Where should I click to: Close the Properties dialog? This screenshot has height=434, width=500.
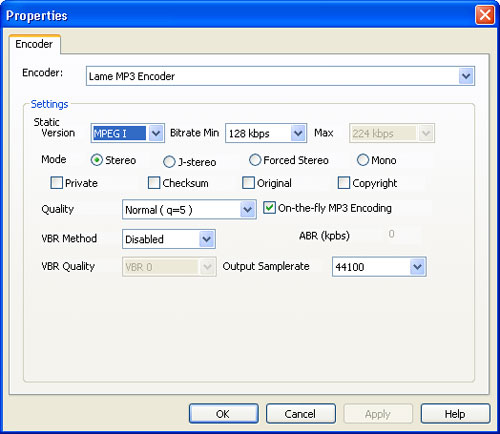pyautogui.click(x=485, y=15)
